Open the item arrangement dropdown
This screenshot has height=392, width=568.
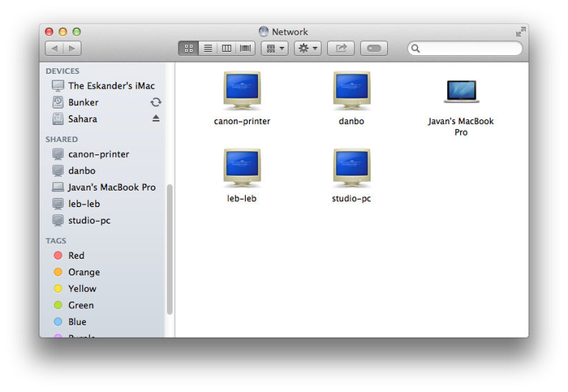point(274,48)
